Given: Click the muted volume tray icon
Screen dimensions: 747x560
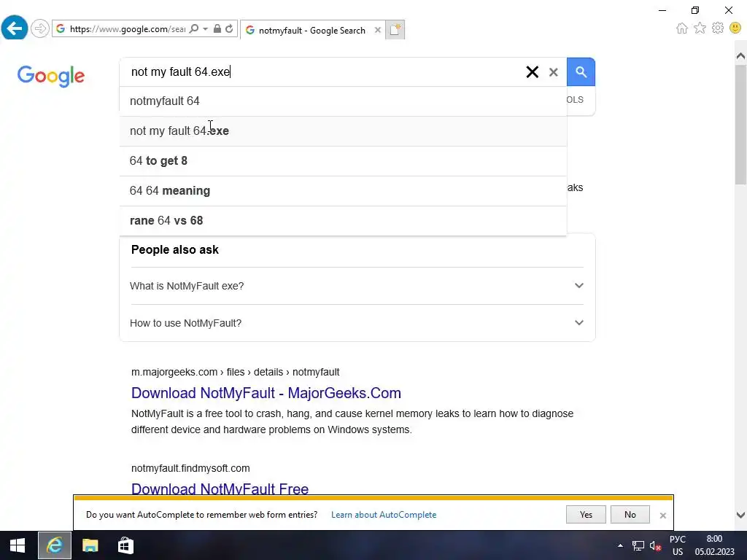Looking at the screenshot, I should [x=656, y=545].
